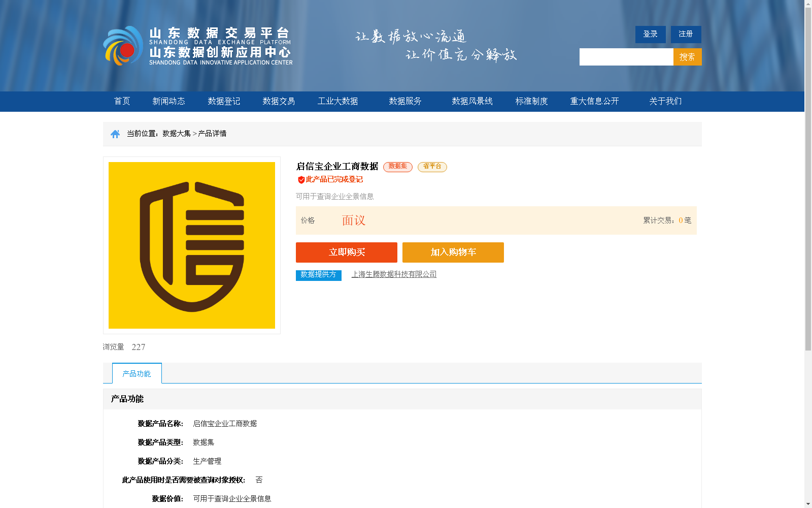The height and width of the screenshot is (508, 812).
Task: Open 关于我们 navigation item
Action: pyautogui.click(x=665, y=101)
